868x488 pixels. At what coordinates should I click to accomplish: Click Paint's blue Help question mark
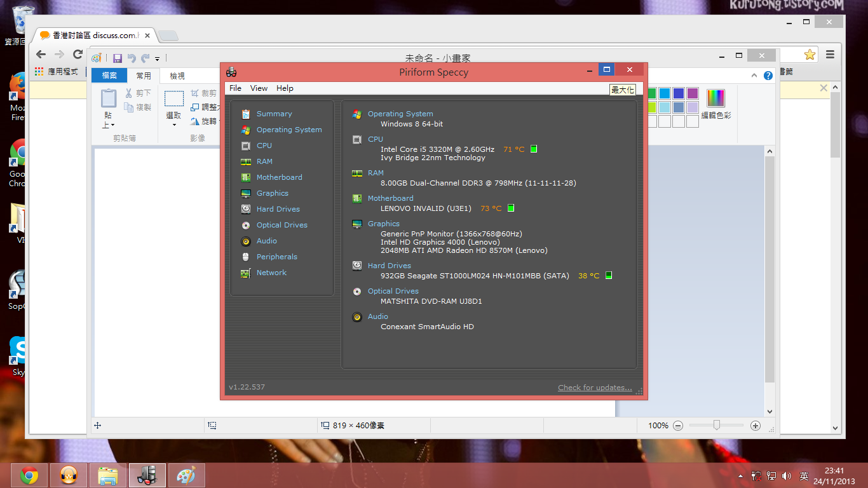point(768,76)
